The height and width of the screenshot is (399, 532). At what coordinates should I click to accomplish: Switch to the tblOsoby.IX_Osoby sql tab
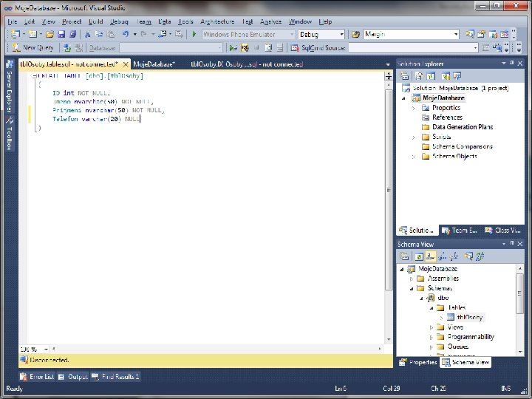(x=247, y=64)
